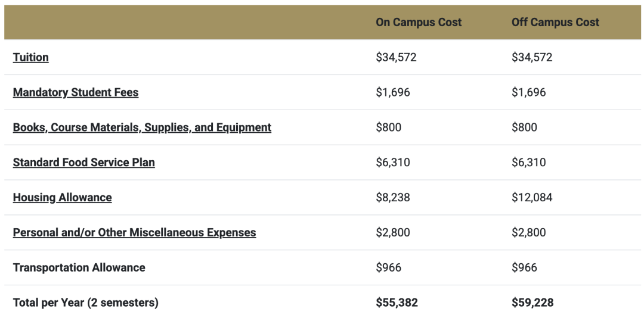Open Books, Course Materials, Supplies, and Equipment link
Viewport: 644px width, 324px height.
coord(142,127)
